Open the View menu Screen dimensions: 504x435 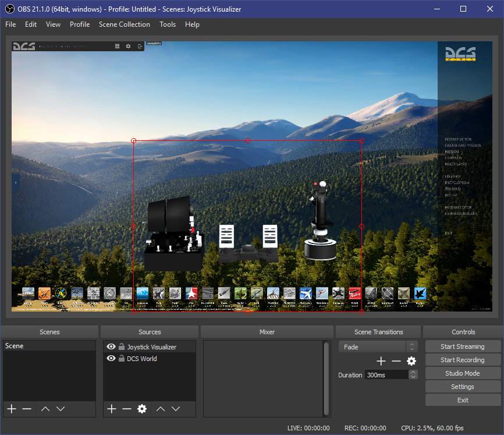pos(53,24)
